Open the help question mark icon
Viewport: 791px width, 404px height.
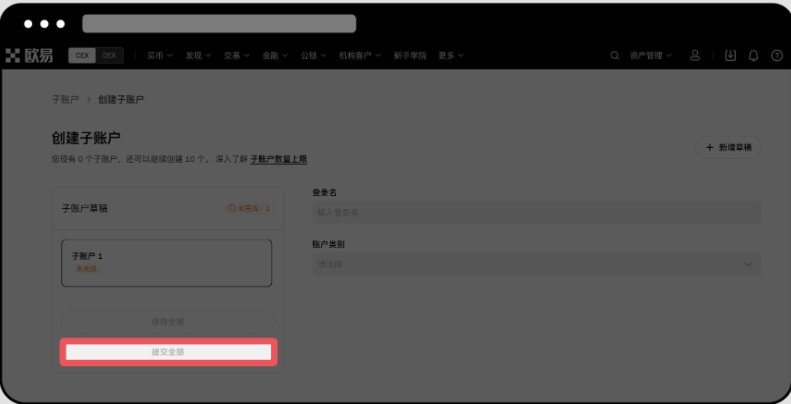(777, 56)
